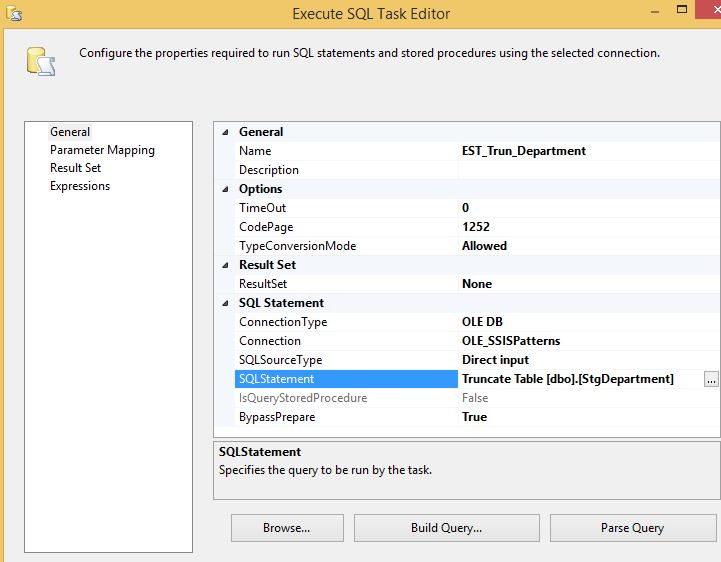Select the General page
Image resolution: width=721 pixels, height=562 pixels.
pos(70,132)
